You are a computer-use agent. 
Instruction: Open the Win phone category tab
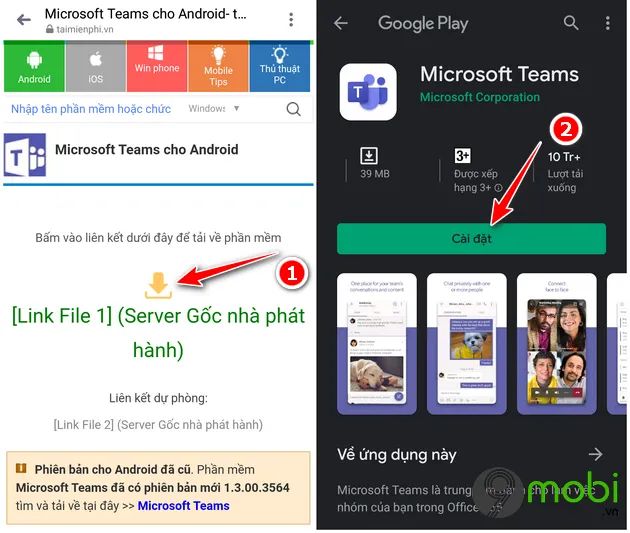pyautogui.click(x=157, y=67)
